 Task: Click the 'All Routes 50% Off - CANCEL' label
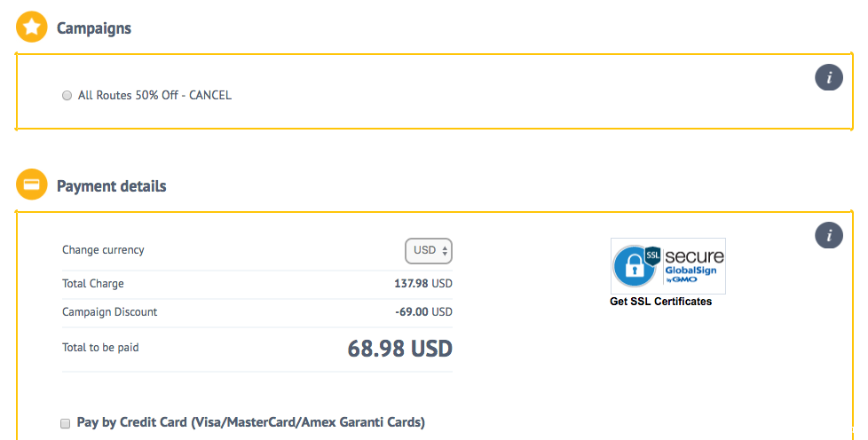point(154,95)
